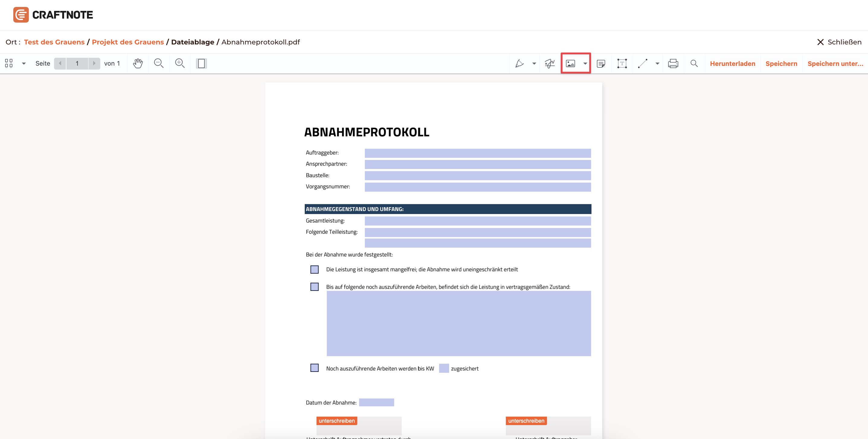
Task: Select the pen drawing tool
Action: coord(519,63)
